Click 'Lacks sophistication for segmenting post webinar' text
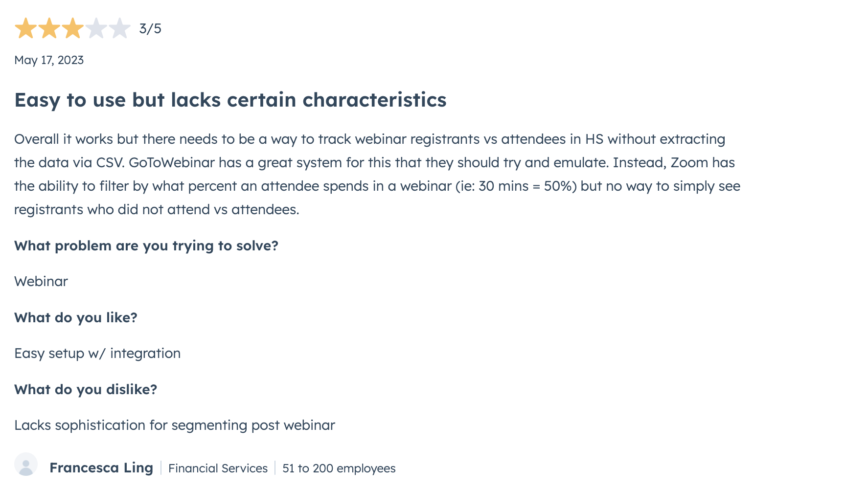This screenshot has width=868, height=490. tap(175, 425)
